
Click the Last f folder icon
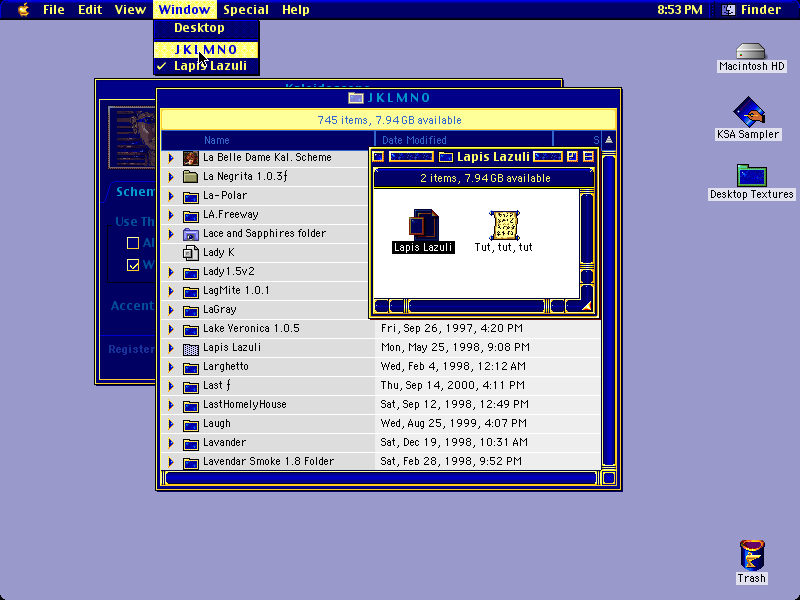click(190, 386)
